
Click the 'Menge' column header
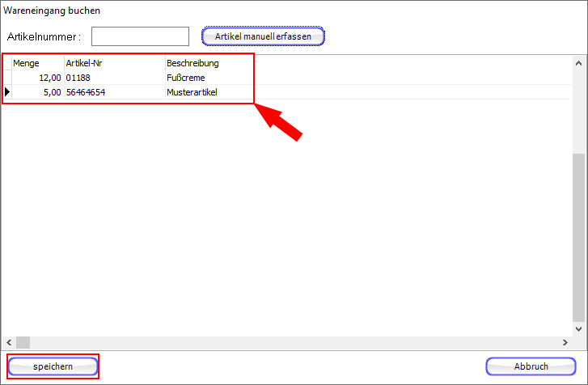(x=36, y=63)
